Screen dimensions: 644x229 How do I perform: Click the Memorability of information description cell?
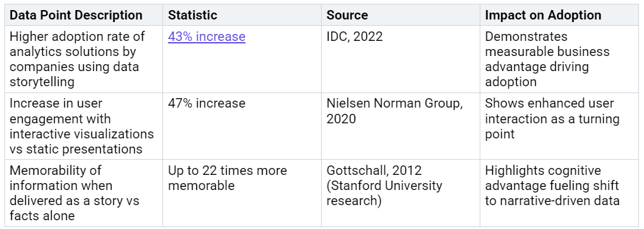tap(84, 193)
